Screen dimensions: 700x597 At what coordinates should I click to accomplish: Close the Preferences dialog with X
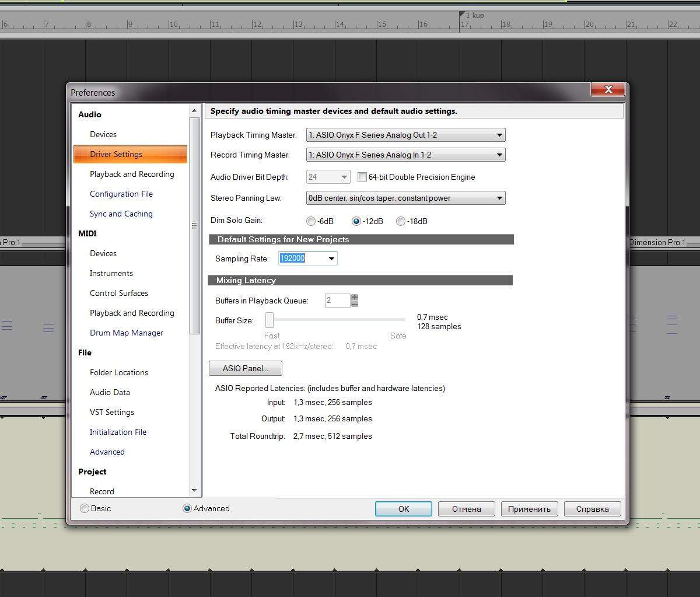point(608,89)
